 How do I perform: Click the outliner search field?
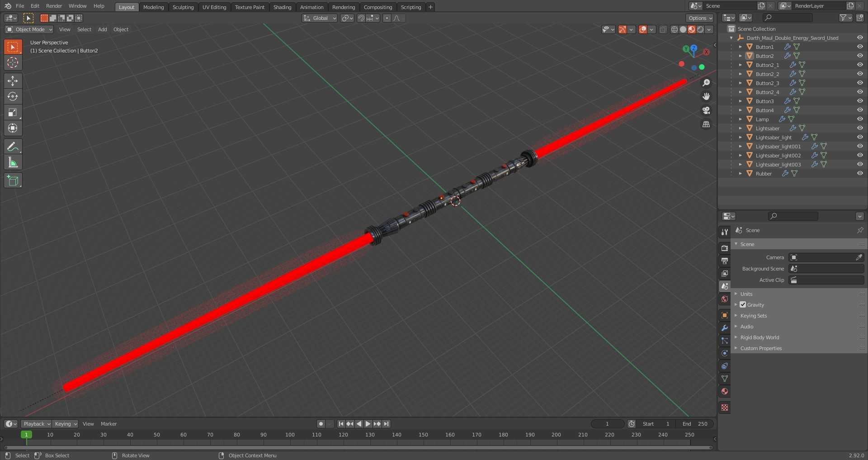(788, 18)
